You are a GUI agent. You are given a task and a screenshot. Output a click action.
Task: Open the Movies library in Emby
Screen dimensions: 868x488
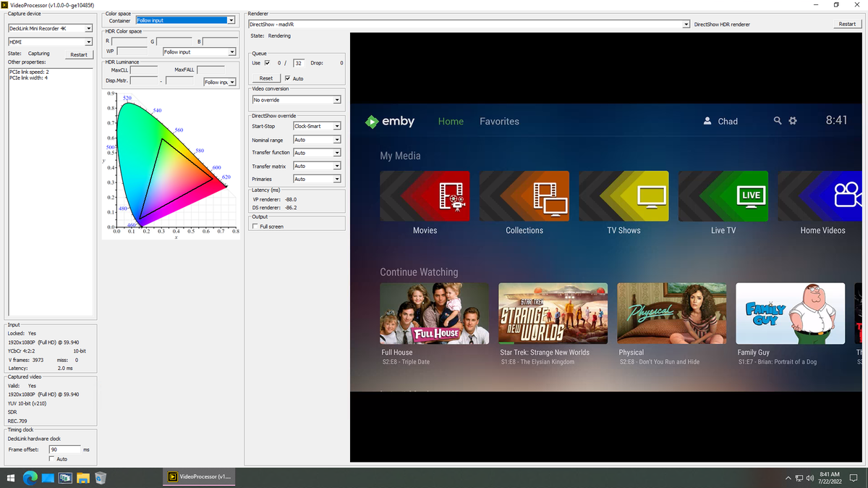425,195
